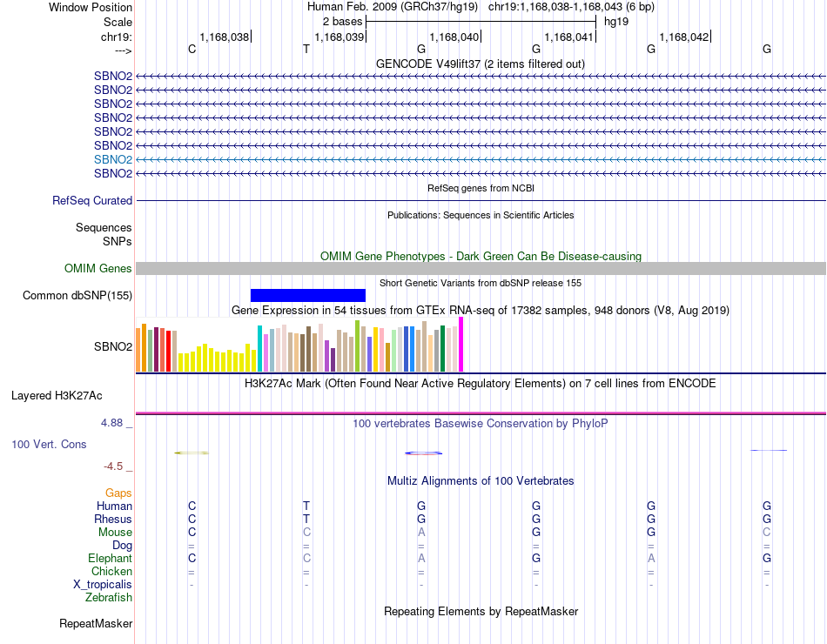Click the Repeating Elements by RepeatMasker title
This screenshot has height=644, width=827.
(481, 611)
